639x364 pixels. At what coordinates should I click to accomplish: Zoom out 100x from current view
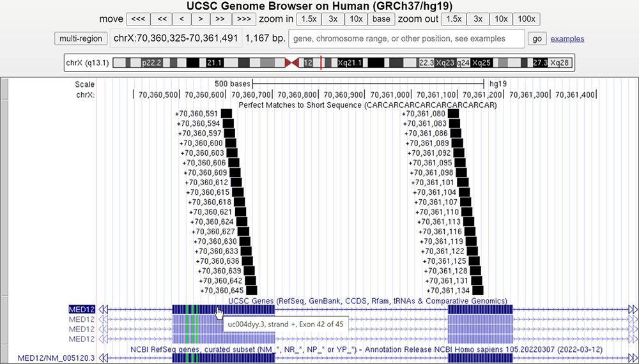[527, 19]
